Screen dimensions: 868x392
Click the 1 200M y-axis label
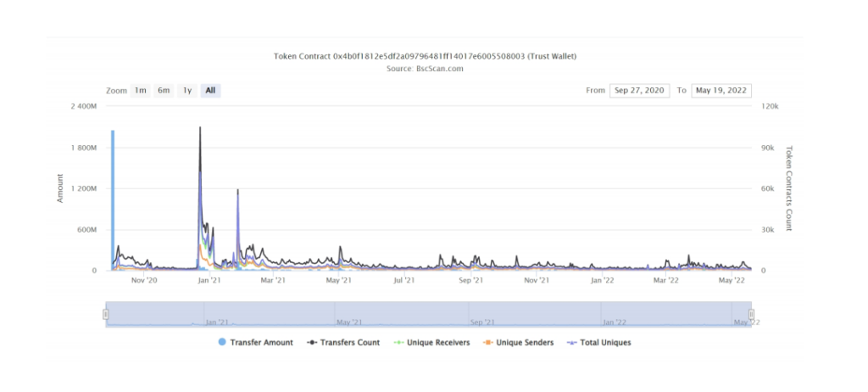(x=83, y=188)
